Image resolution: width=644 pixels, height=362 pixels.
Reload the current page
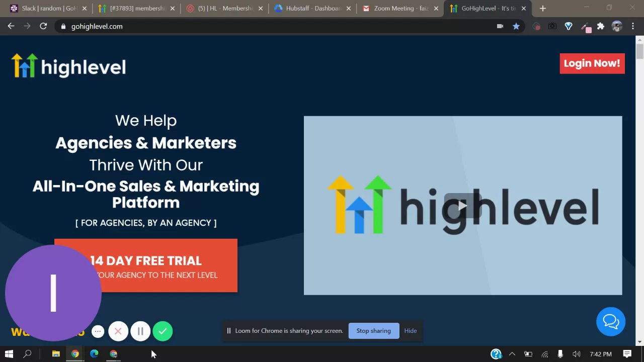pyautogui.click(x=43, y=26)
